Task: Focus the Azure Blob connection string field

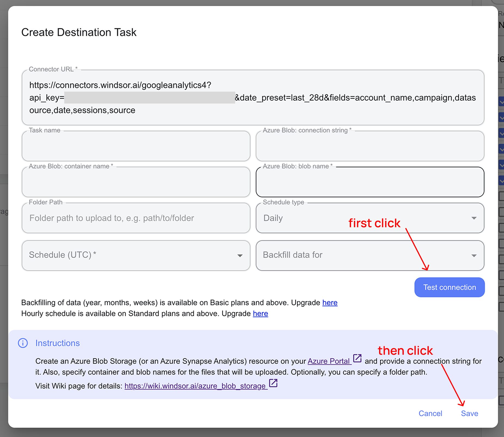Action: point(370,146)
